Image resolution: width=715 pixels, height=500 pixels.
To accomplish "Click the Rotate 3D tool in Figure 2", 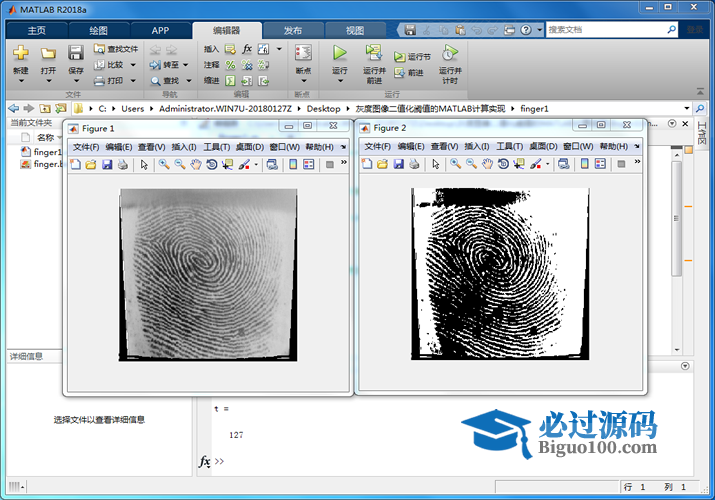I will click(x=503, y=164).
